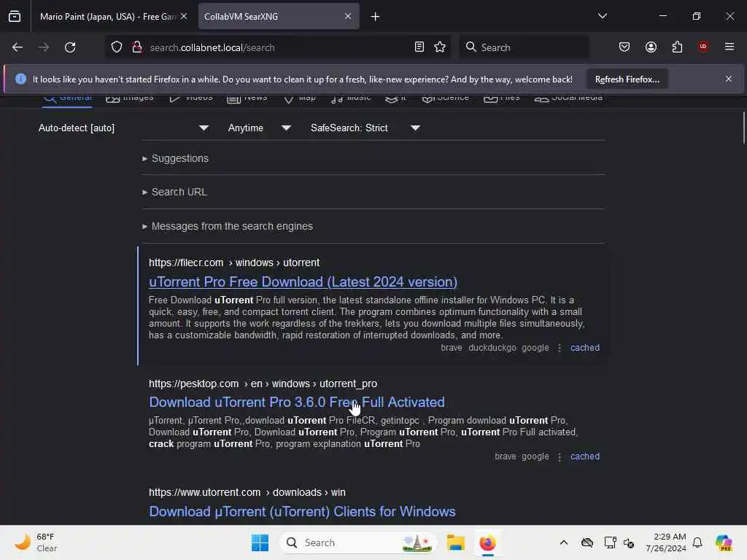Open uTorrent Pro Free Download result

tap(303, 282)
